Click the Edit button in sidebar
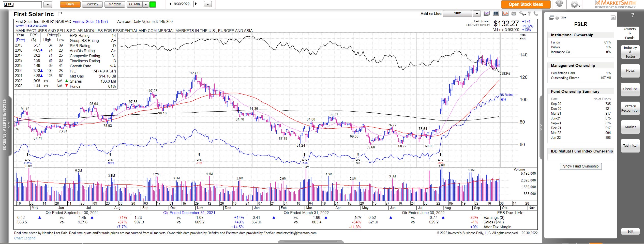The image size is (644, 244). (630, 231)
